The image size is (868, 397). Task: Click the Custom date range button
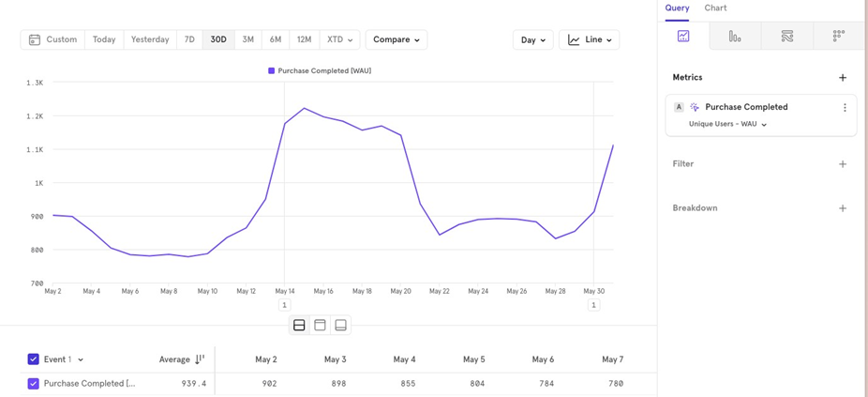click(x=52, y=39)
